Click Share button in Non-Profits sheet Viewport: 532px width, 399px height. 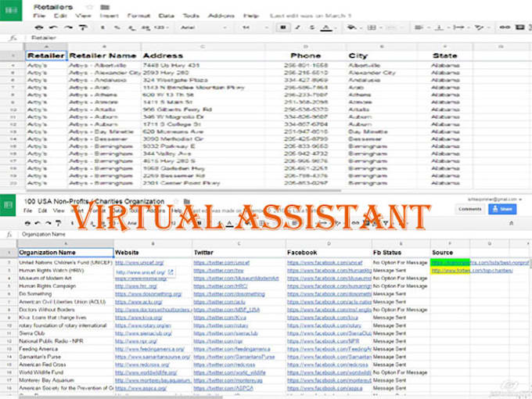tap(502, 209)
